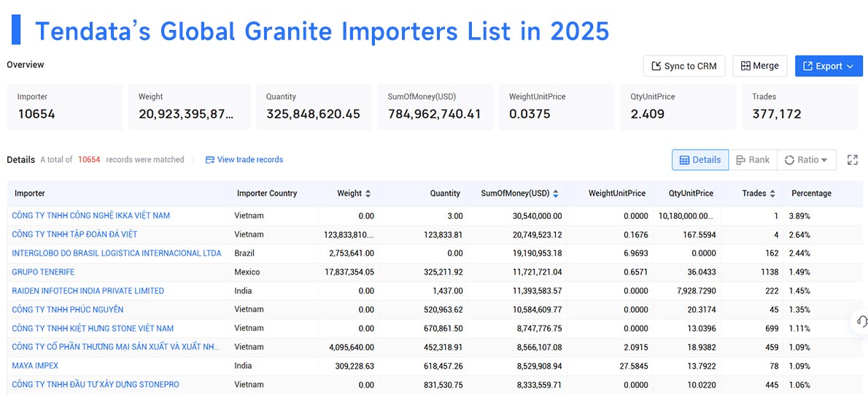Click the trades count 1138
The width and height of the screenshot is (868, 403).
tap(768, 272)
